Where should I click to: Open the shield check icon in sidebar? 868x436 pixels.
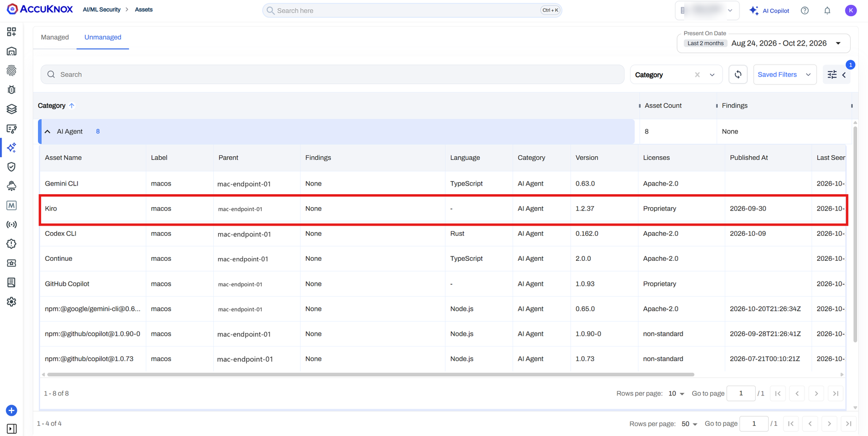(x=11, y=167)
